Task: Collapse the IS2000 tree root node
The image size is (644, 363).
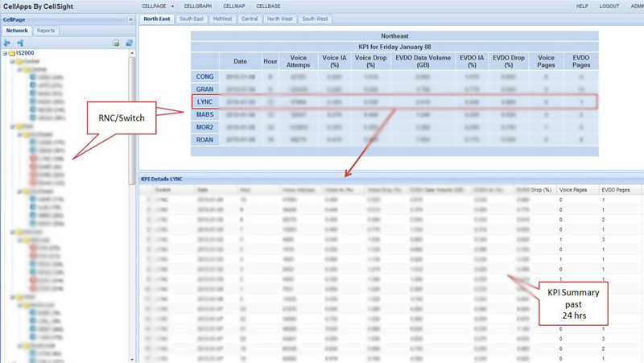Action: [5, 53]
